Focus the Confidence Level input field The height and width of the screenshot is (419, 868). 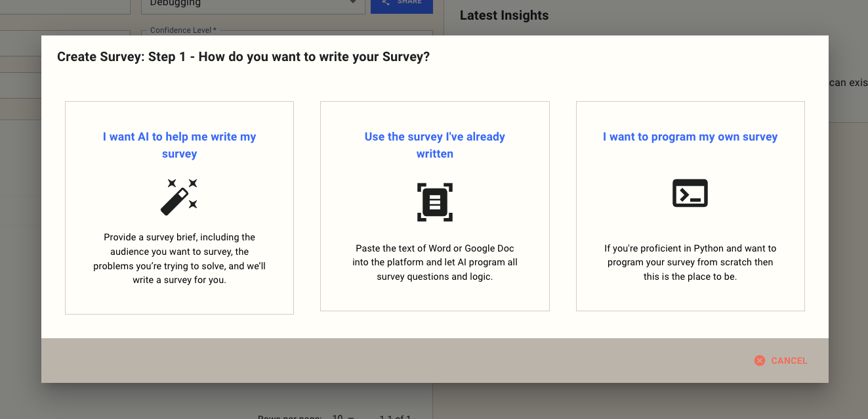click(x=287, y=33)
